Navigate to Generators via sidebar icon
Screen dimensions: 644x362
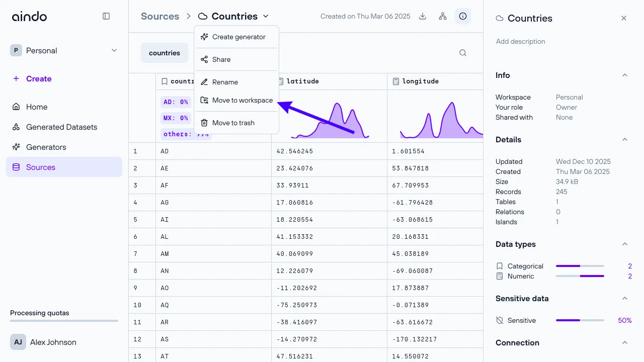pos(45,147)
